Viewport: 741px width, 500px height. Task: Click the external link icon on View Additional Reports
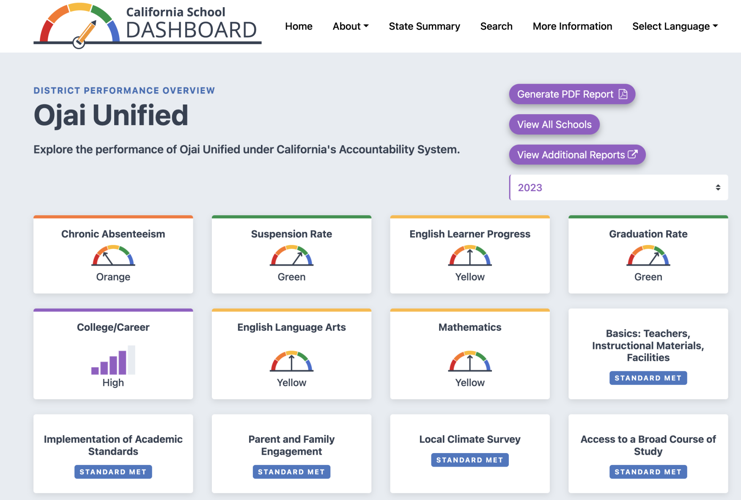[633, 154]
